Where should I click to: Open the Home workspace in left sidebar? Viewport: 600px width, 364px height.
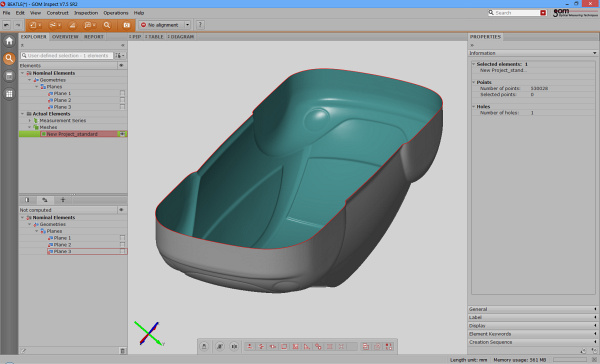coord(9,41)
